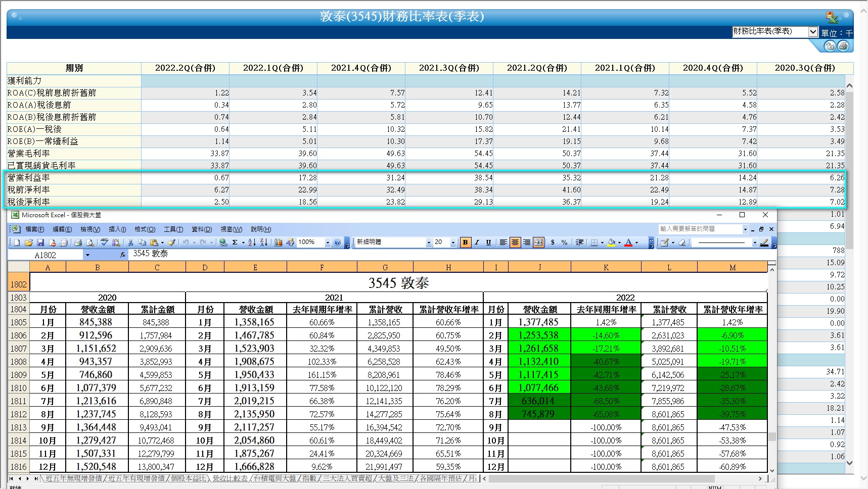Open the Paste options dropdown arrow
Image resolution: width=868 pixels, height=489 pixels.
[x=162, y=242]
